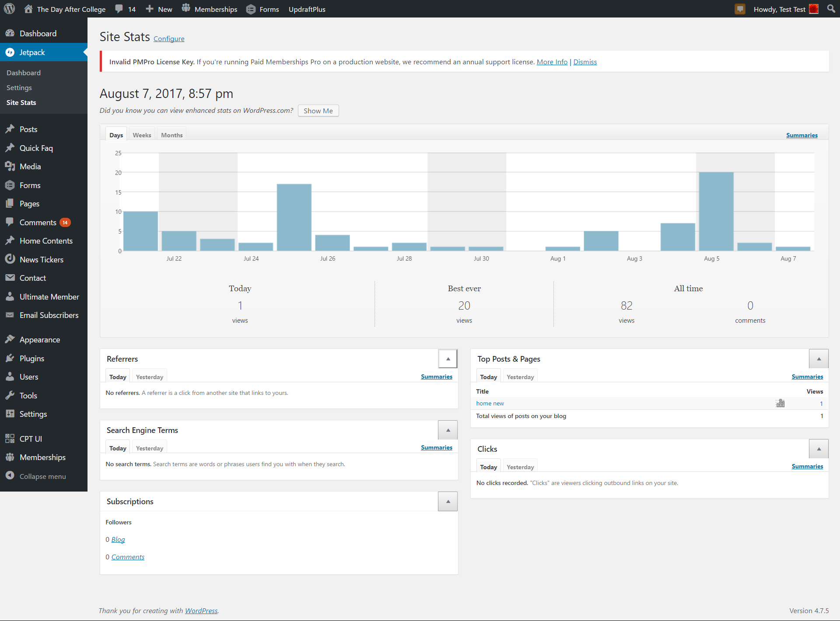Screen dimensions: 840x621
Task: Select Yesterday tab under Referrers
Action: tap(149, 377)
